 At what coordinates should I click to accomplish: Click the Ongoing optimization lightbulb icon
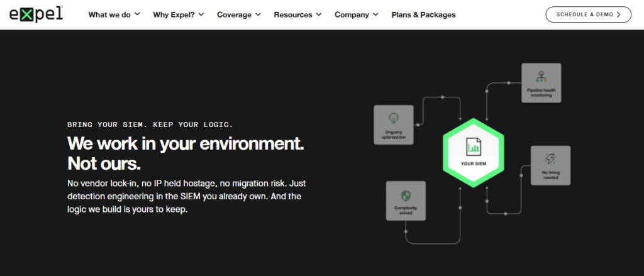[x=394, y=119]
